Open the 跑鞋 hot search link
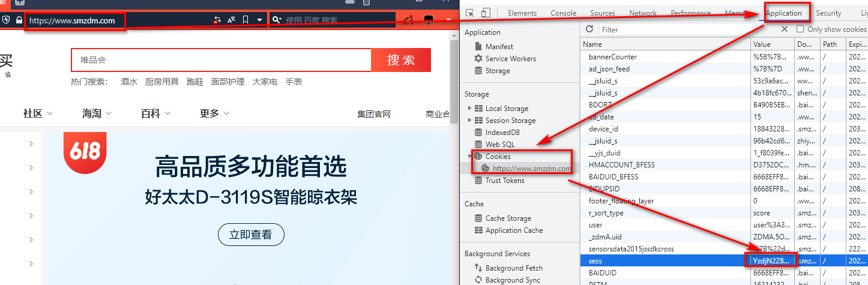 194,82
